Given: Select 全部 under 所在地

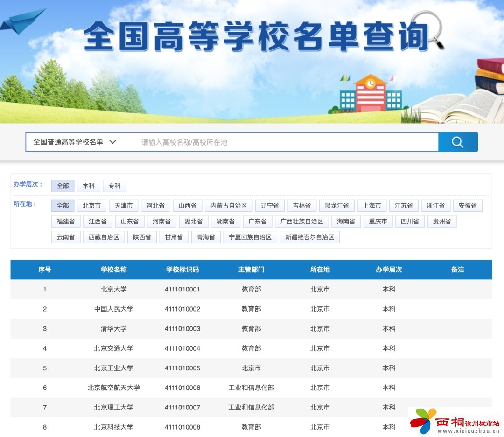Looking at the screenshot, I should (63, 205).
